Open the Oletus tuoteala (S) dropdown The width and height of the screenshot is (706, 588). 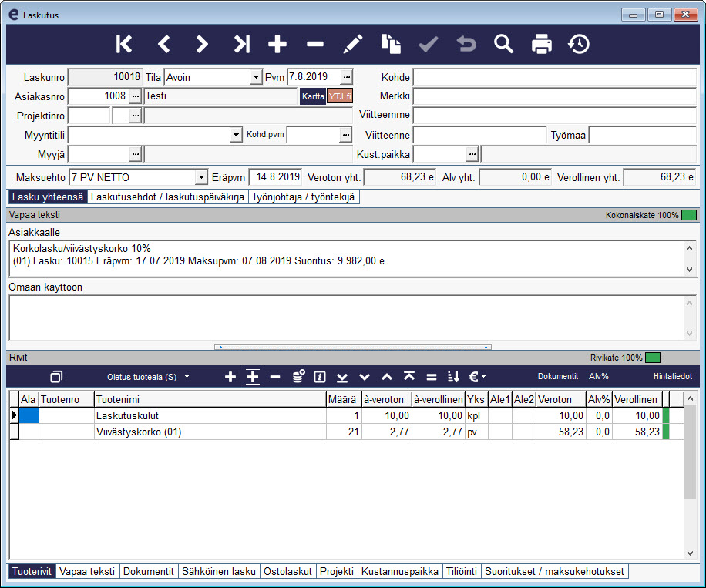(148, 377)
